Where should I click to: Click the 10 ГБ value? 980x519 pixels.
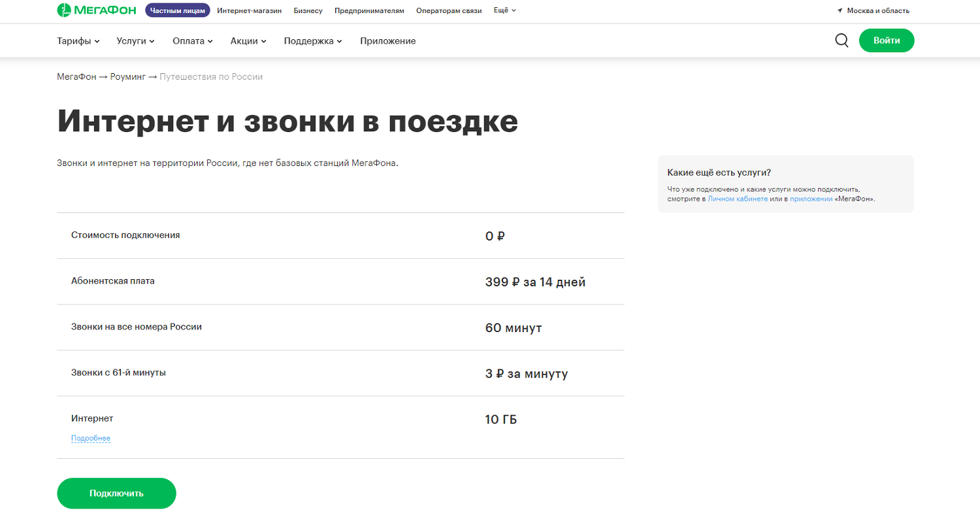[x=501, y=420]
